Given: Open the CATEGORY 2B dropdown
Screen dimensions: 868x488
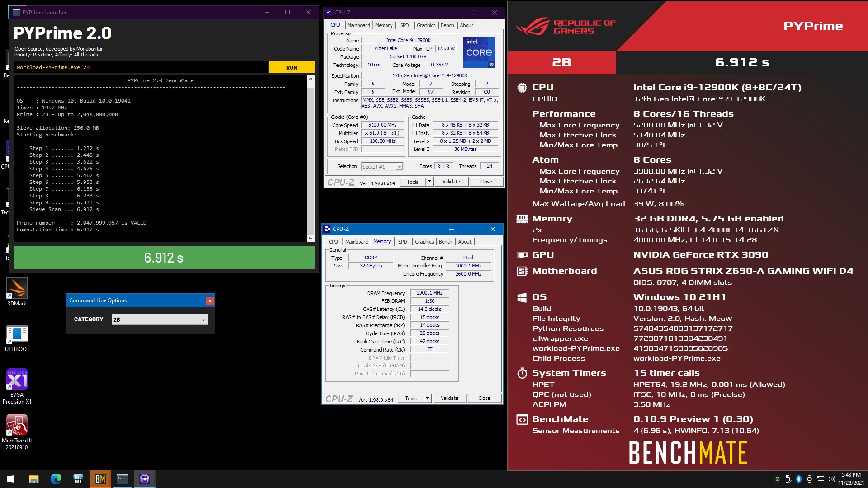Looking at the screenshot, I should (160, 319).
